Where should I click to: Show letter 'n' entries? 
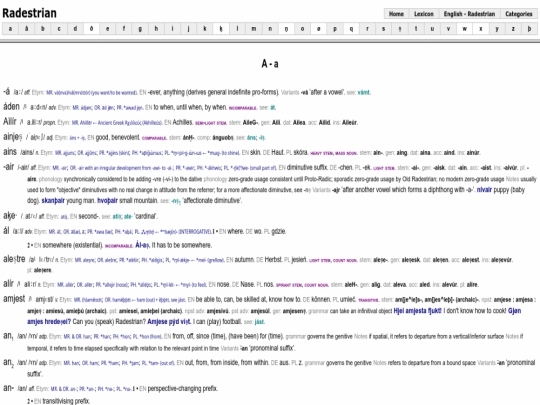click(270, 29)
